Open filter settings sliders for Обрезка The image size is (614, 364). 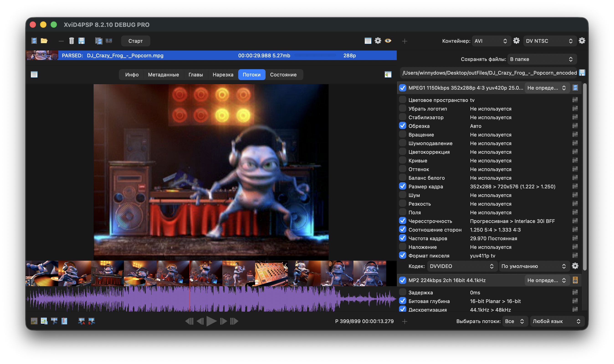click(575, 126)
